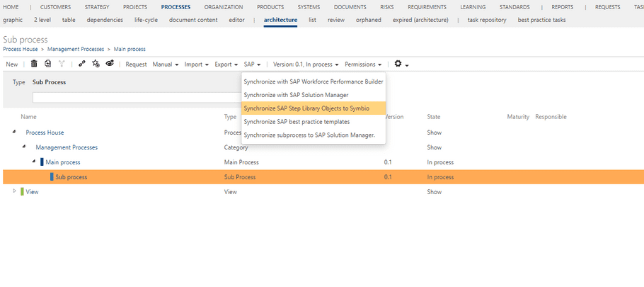This screenshot has height=287, width=644.
Task: Open the Import dropdown
Action: tap(197, 64)
